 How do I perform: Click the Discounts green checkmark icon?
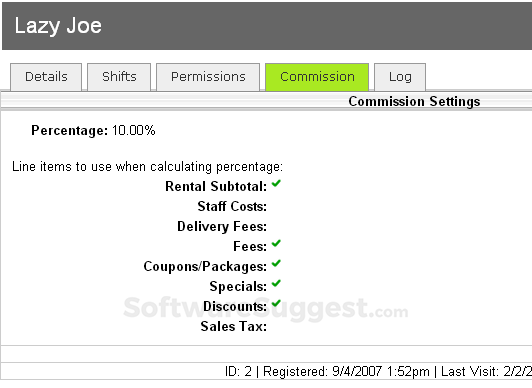(276, 303)
